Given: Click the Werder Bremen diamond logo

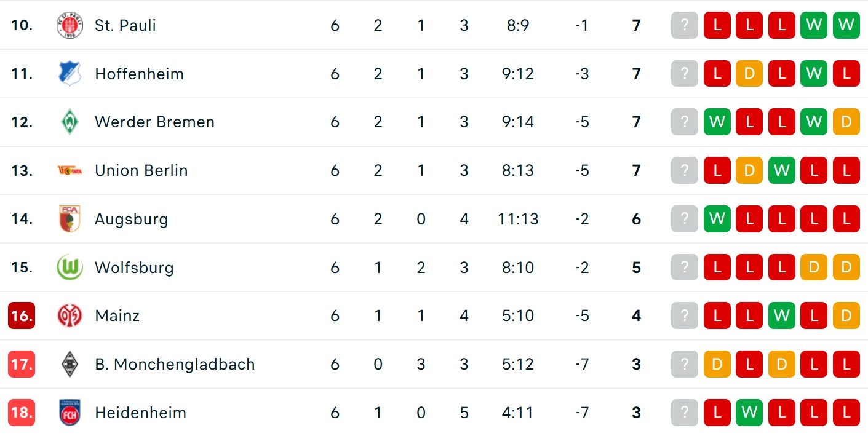Looking at the screenshot, I should coord(70,122).
